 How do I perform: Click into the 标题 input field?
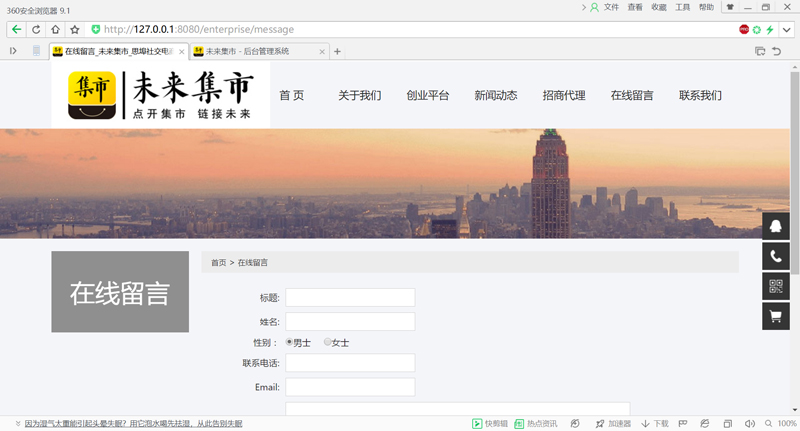point(350,297)
